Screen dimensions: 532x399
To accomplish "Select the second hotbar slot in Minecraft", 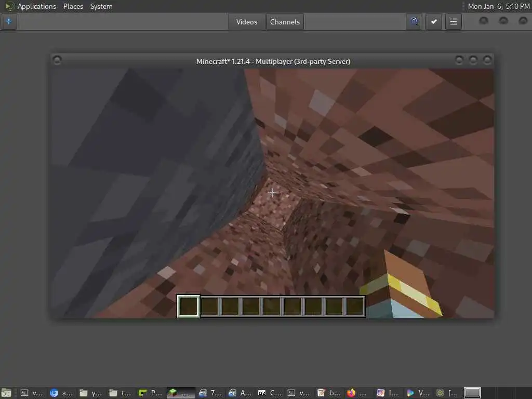I will (x=209, y=306).
